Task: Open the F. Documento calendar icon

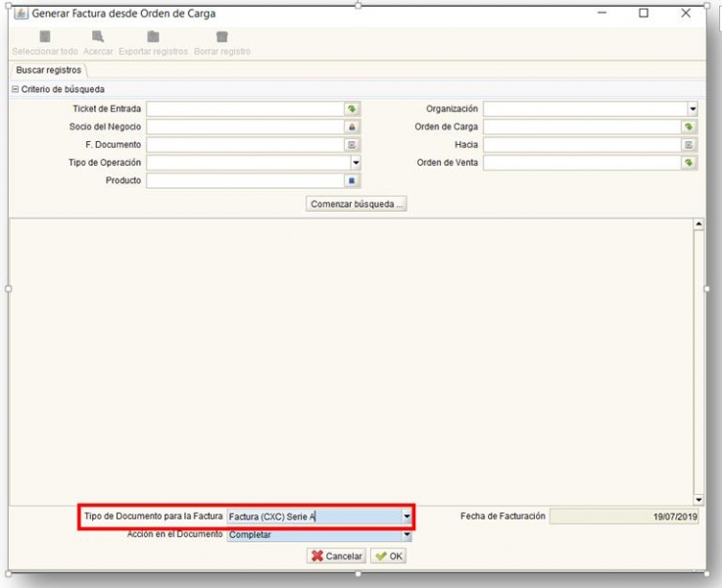Action: (x=352, y=145)
